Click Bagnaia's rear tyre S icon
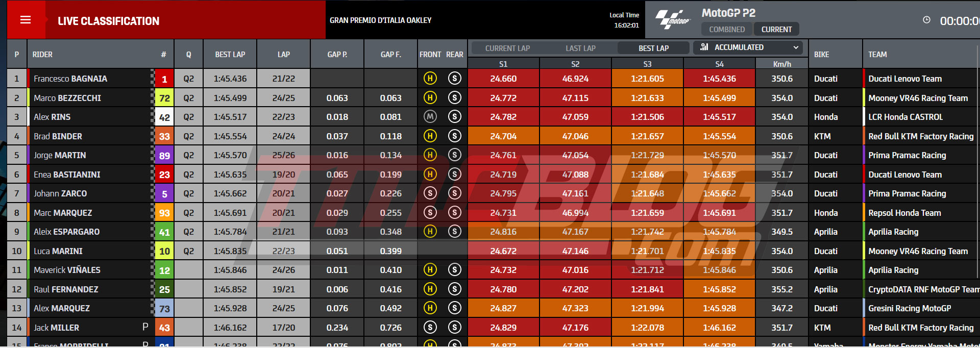 tap(454, 78)
